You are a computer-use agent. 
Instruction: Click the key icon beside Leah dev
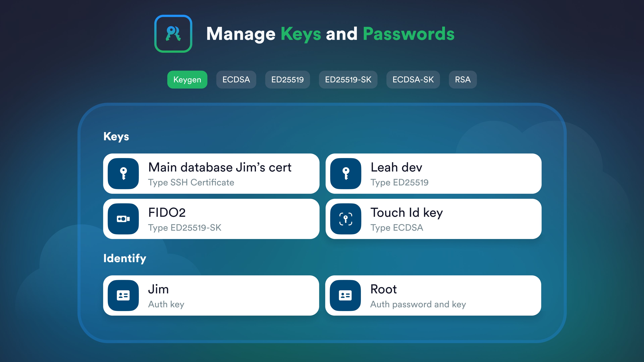pos(345,173)
